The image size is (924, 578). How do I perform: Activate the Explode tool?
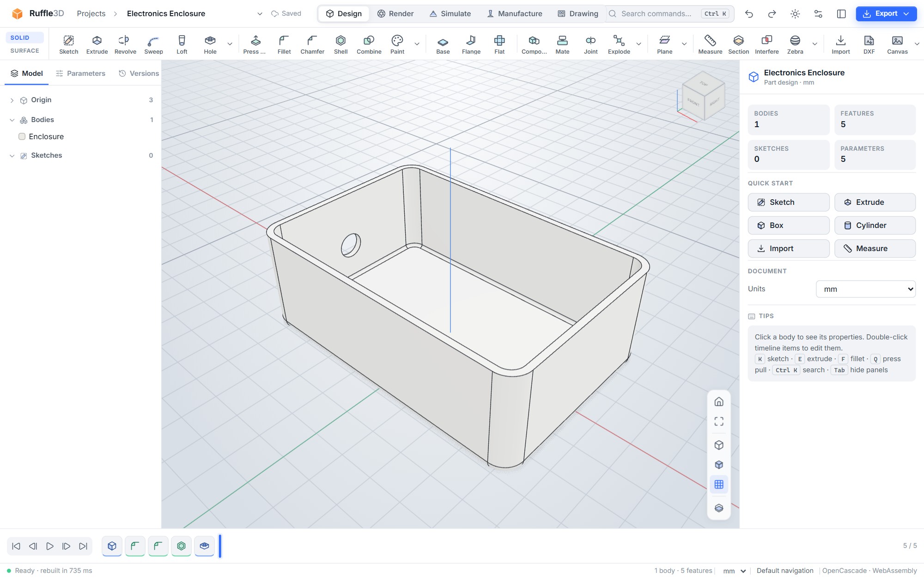coord(619,44)
